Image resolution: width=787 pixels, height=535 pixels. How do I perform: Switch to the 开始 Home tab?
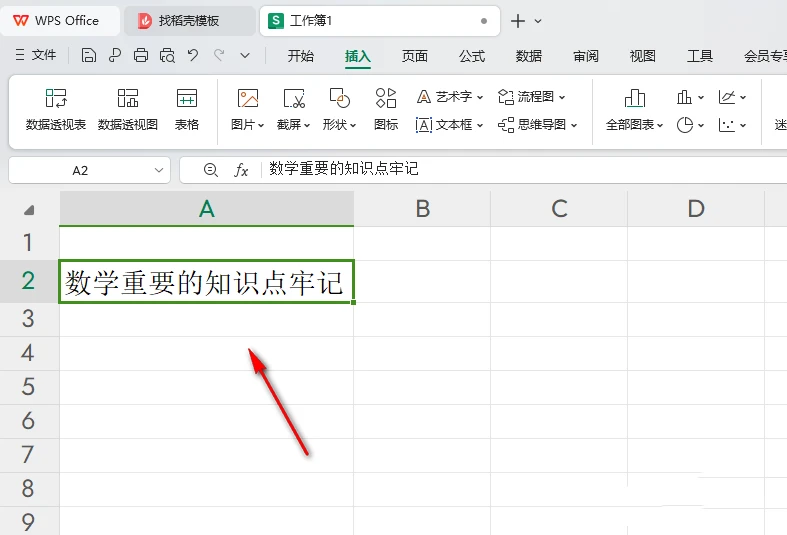tap(301, 56)
